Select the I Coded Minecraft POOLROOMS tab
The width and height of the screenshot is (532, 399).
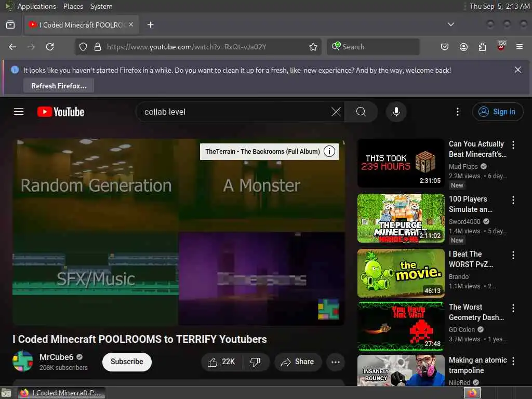pos(81,25)
